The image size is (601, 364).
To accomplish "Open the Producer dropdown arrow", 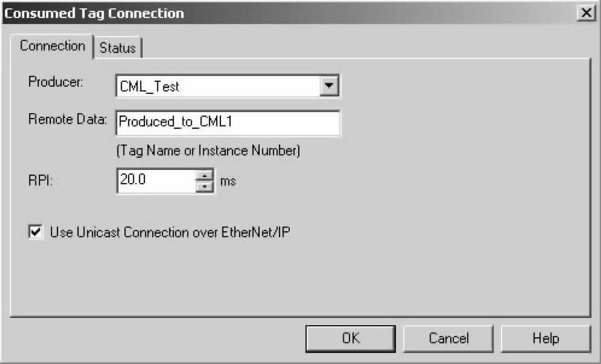I will pyautogui.click(x=329, y=85).
